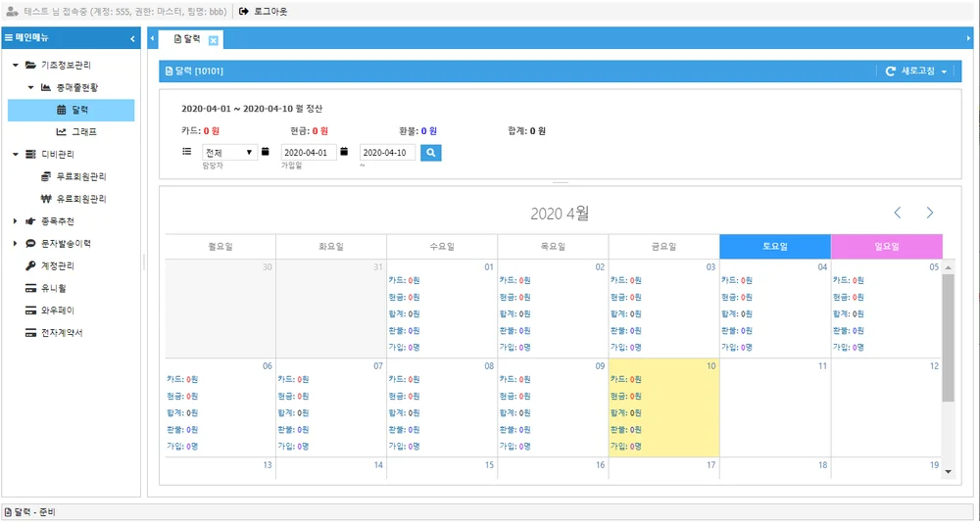Click the 2020-04-01 start date field

coord(309,153)
